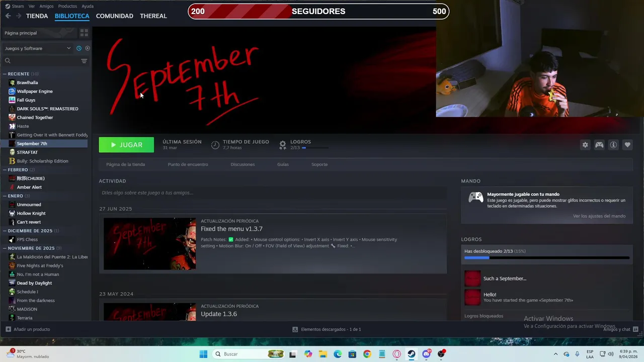Open Microsoft Edge from the taskbar

338,354
